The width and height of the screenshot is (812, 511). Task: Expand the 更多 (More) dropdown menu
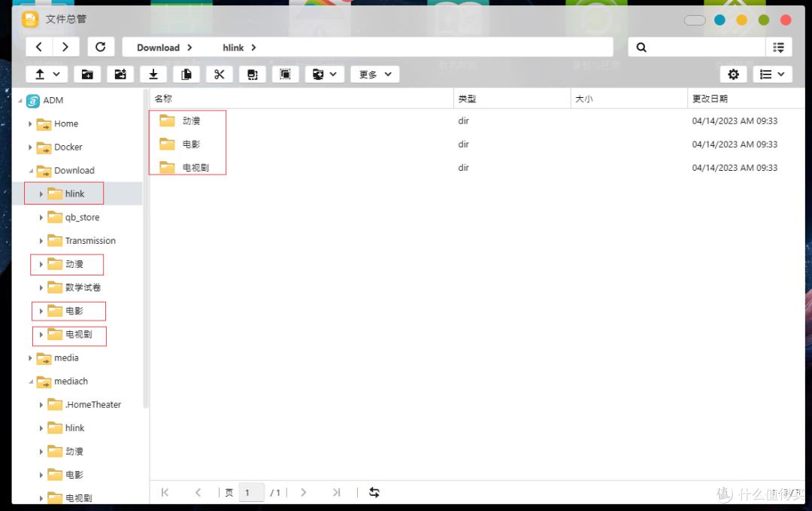point(374,74)
